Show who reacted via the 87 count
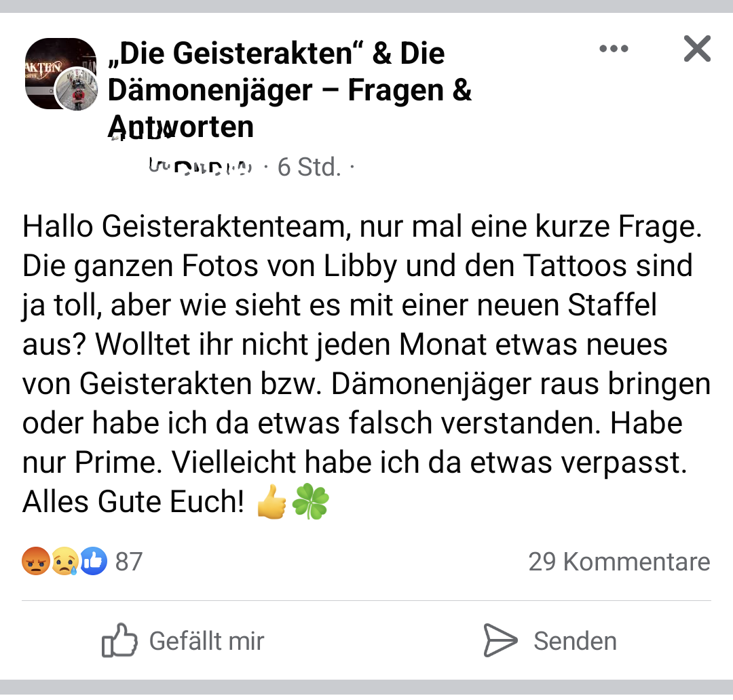733x700 pixels. 129,562
